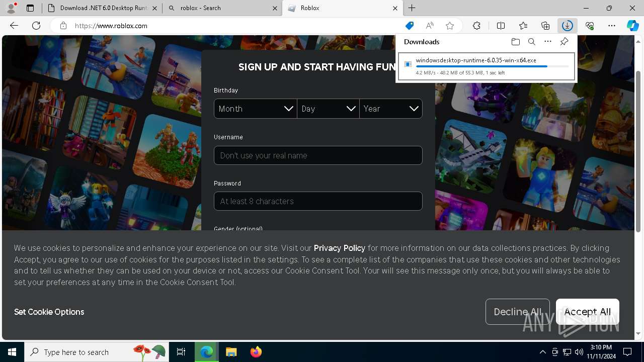
Task: Open the Edge profile avatar
Action: click(x=11, y=8)
